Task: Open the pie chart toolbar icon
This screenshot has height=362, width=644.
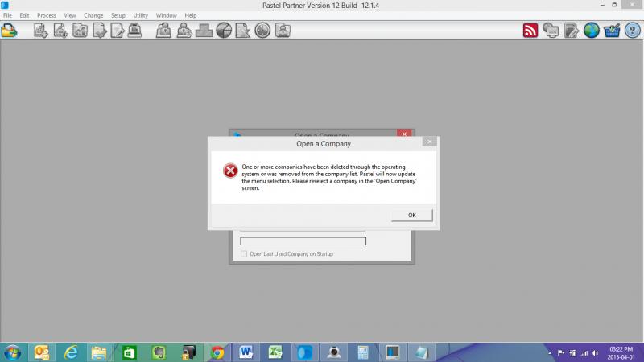Action: pyautogui.click(x=224, y=31)
